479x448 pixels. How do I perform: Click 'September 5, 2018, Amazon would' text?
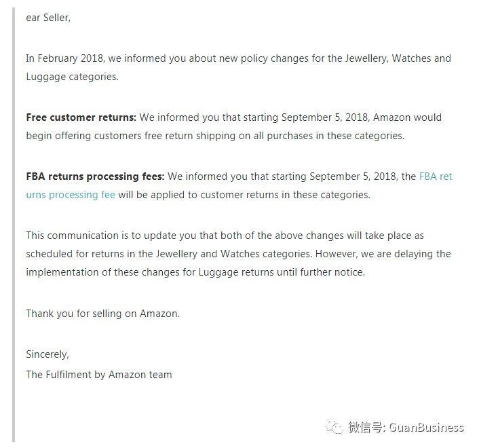coord(362,117)
